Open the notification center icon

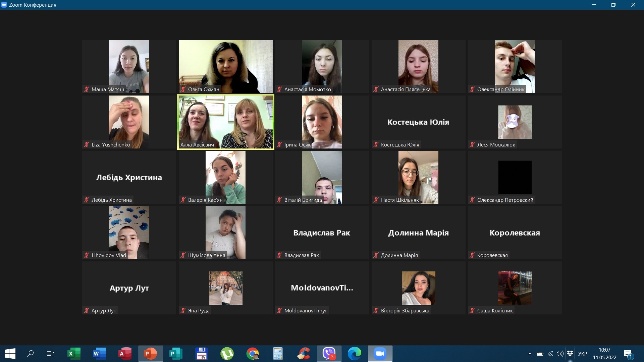pos(628,354)
